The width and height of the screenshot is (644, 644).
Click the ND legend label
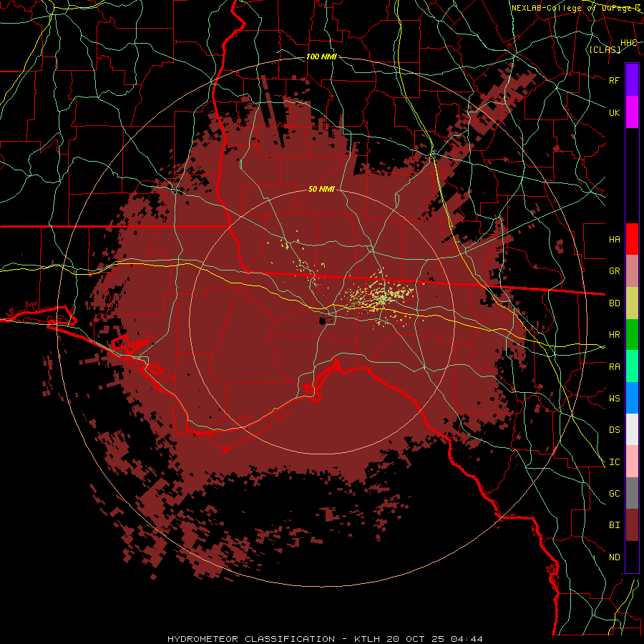click(615, 557)
